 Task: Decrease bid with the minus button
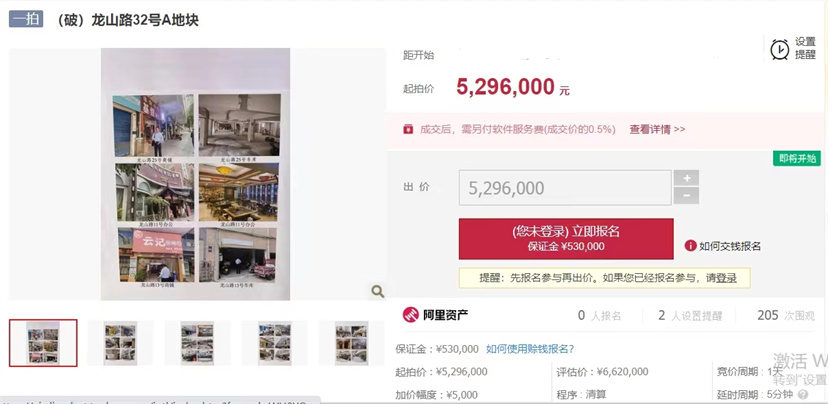(x=686, y=196)
